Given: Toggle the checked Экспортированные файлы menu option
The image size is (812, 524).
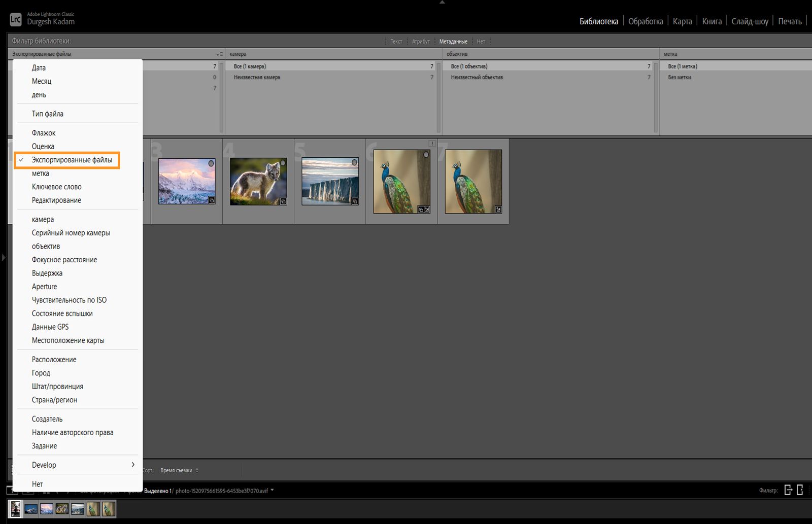Looking at the screenshot, I should click(72, 160).
